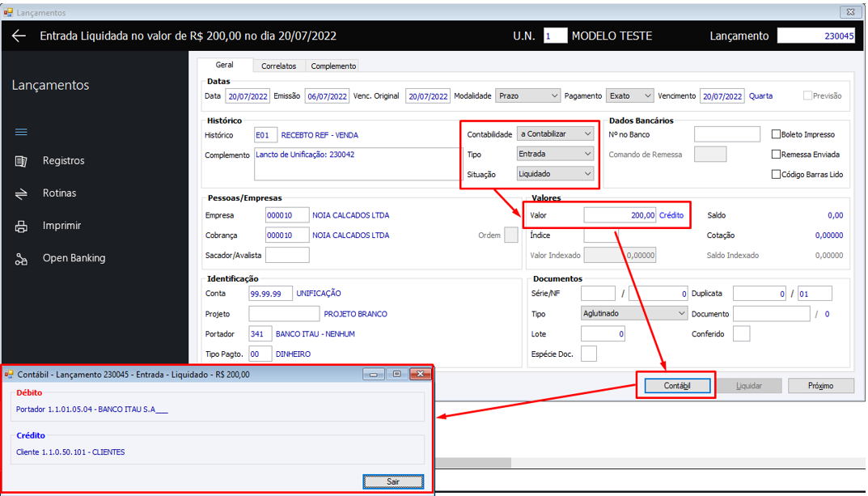Screen dimensions: 868x496
Task: Select Rotinas in sidebar
Action: [x=59, y=193]
